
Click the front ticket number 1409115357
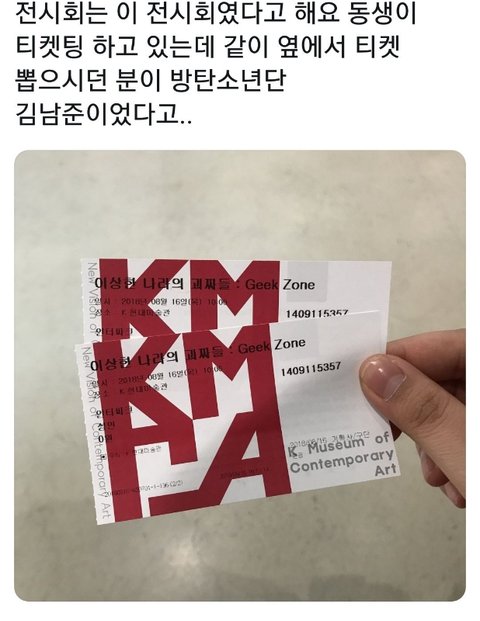click(x=310, y=369)
